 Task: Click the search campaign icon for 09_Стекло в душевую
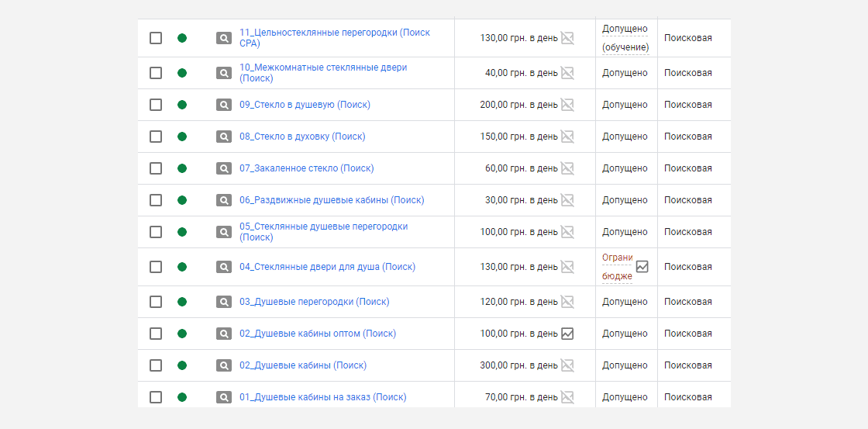(224, 105)
